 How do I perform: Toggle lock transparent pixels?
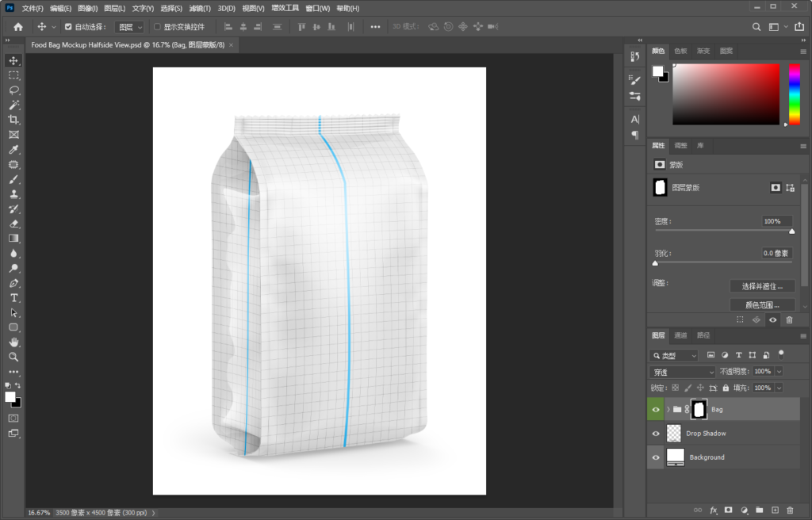[x=676, y=388]
